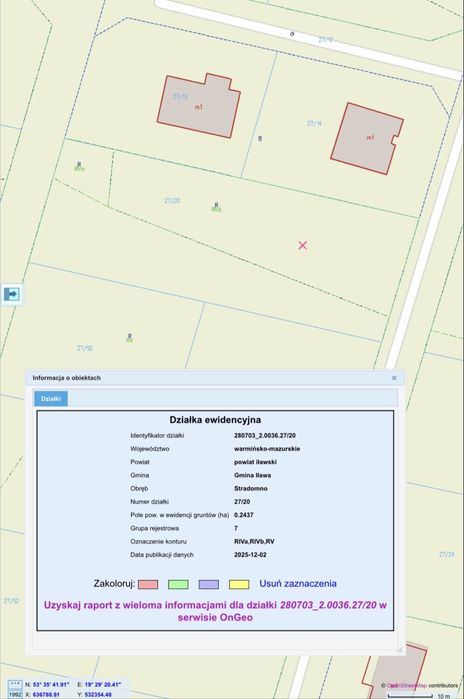464x699 pixels.
Task: Pick the green Zakoloruj color swatch
Action: click(178, 584)
